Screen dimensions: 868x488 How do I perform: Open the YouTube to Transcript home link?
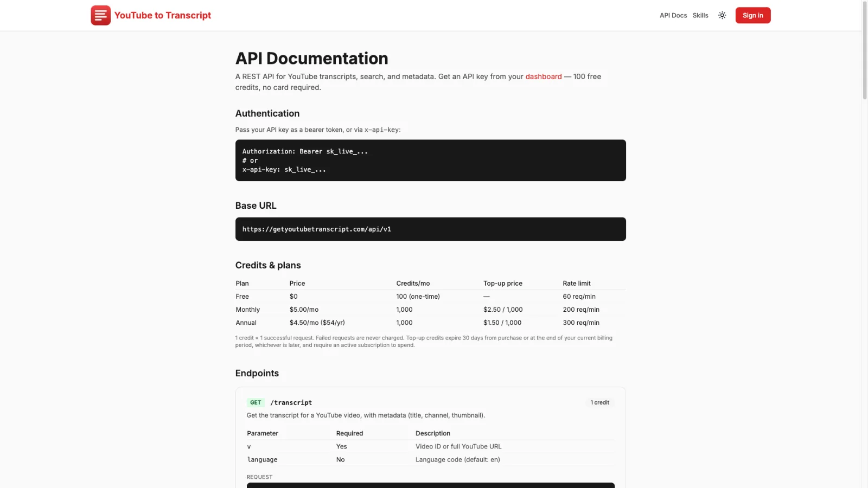click(151, 15)
